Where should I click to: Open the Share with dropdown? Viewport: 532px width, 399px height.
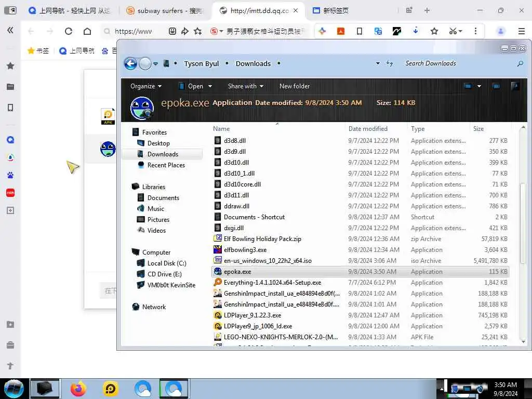pos(246,86)
